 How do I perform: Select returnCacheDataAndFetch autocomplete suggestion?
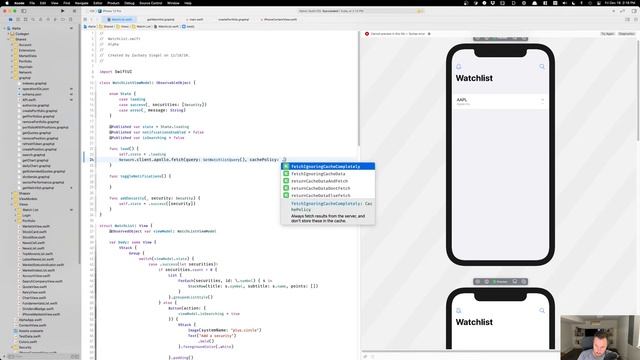[x=328, y=181]
